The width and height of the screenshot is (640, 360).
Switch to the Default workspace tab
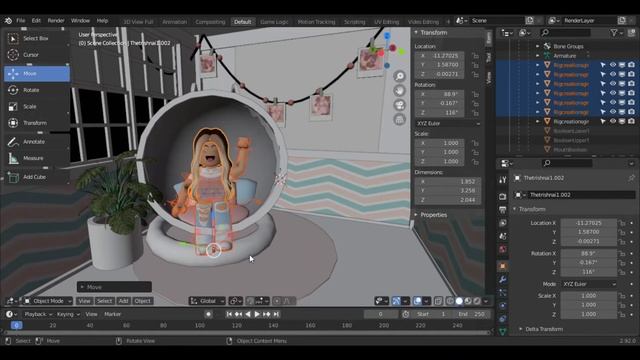[243, 22]
